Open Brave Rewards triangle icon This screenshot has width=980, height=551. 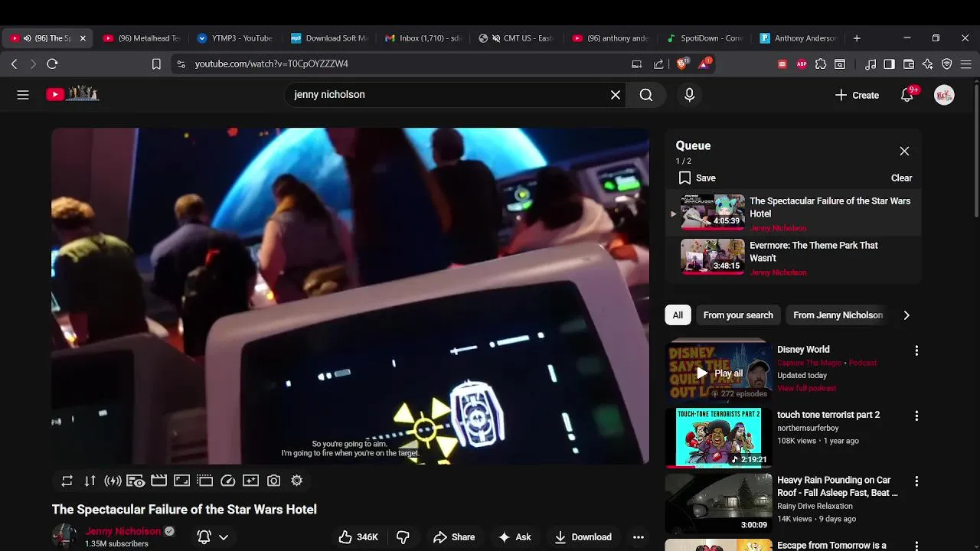[704, 64]
